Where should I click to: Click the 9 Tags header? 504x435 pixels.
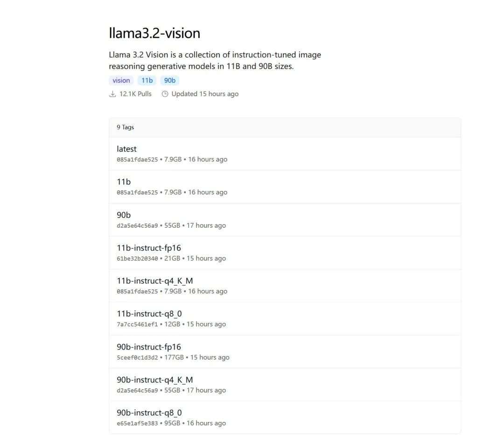126,127
